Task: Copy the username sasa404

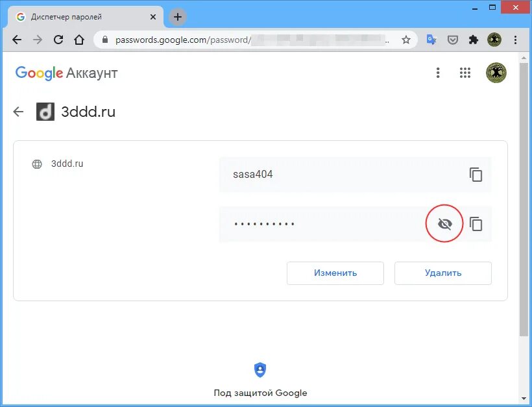Action: [x=476, y=175]
